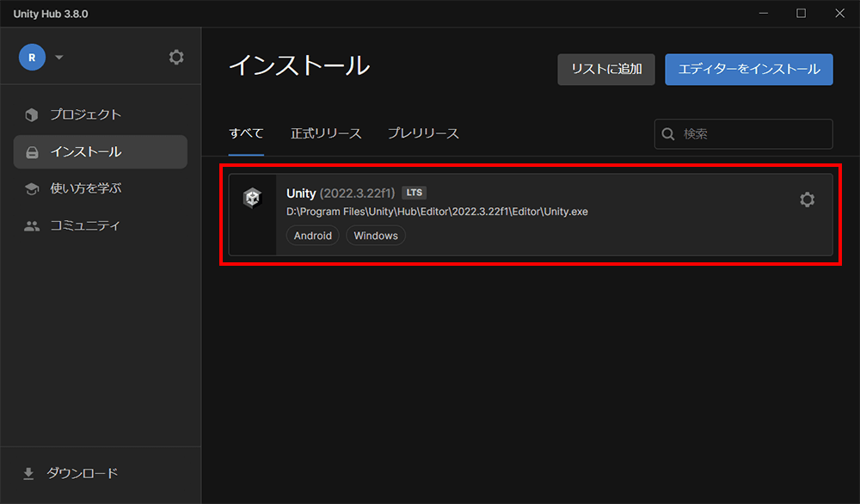Open 使い方を学ぶ section

101,188
